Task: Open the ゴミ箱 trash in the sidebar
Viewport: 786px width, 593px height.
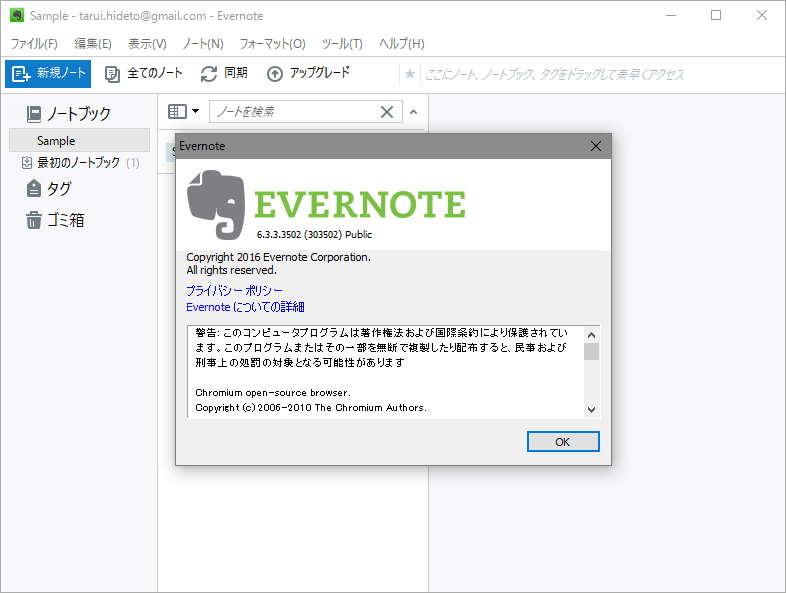Action: (x=66, y=220)
